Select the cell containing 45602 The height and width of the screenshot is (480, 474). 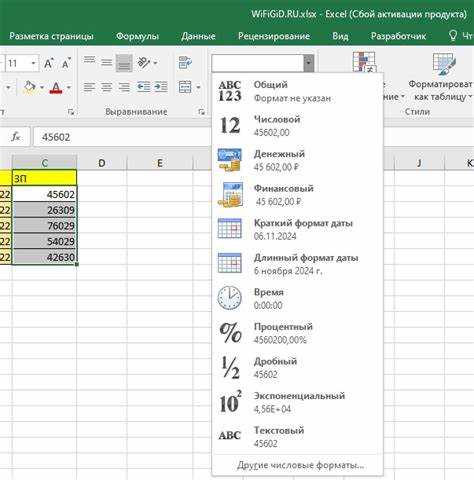point(44,194)
